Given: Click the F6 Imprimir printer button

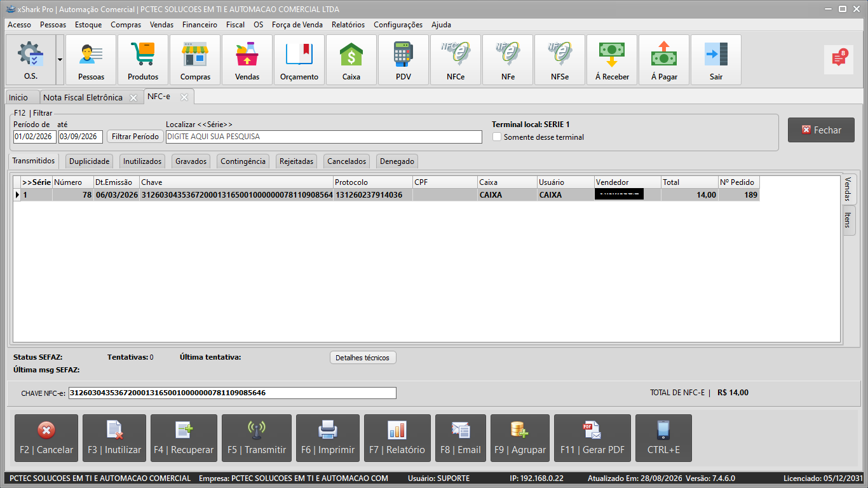Looking at the screenshot, I should tap(328, 438).
